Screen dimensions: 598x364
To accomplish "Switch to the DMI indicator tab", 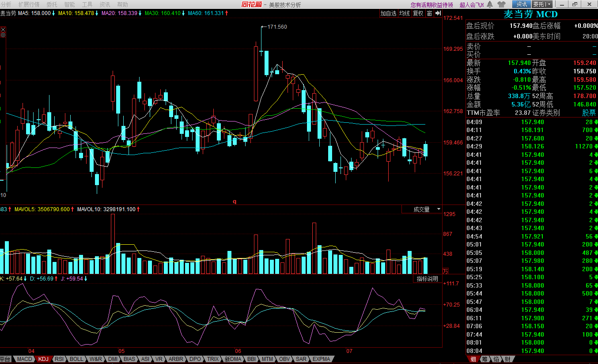I will [113, 359].
